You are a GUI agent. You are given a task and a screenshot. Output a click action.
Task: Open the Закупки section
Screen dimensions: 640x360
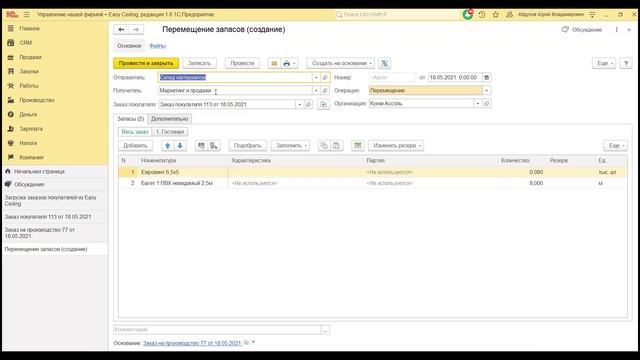click(29, 71)
